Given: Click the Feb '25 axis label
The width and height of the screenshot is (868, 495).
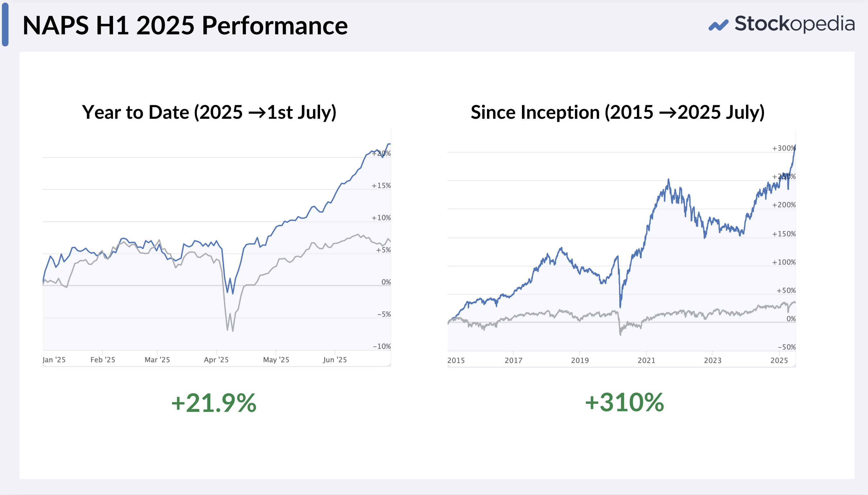Looking at the screenshot, I should tap(103, 360).
